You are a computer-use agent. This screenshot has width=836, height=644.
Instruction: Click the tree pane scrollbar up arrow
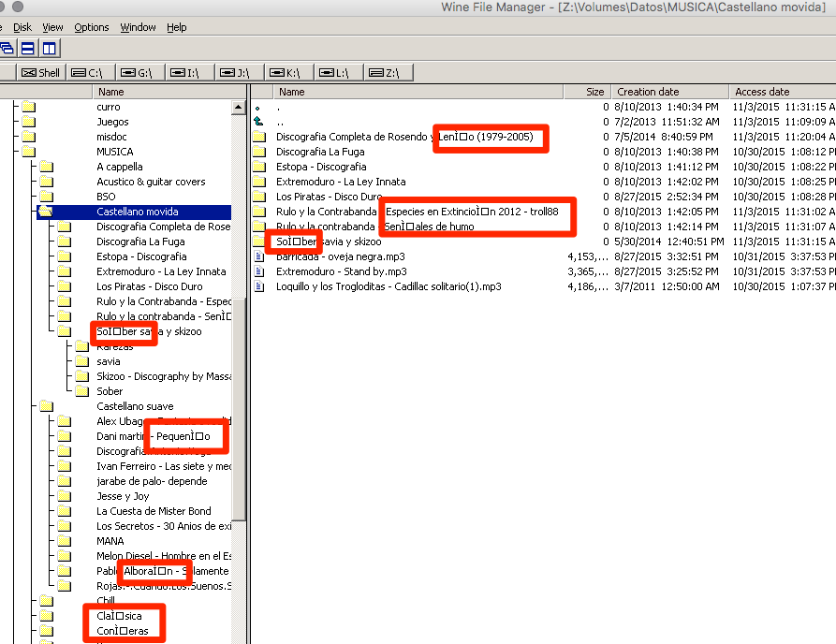click(x=239, y=108)
